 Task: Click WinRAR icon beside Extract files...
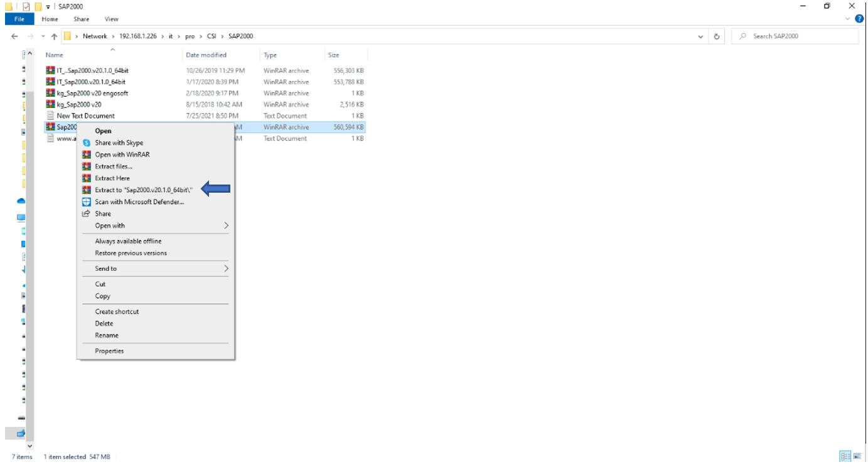[87, 166]
